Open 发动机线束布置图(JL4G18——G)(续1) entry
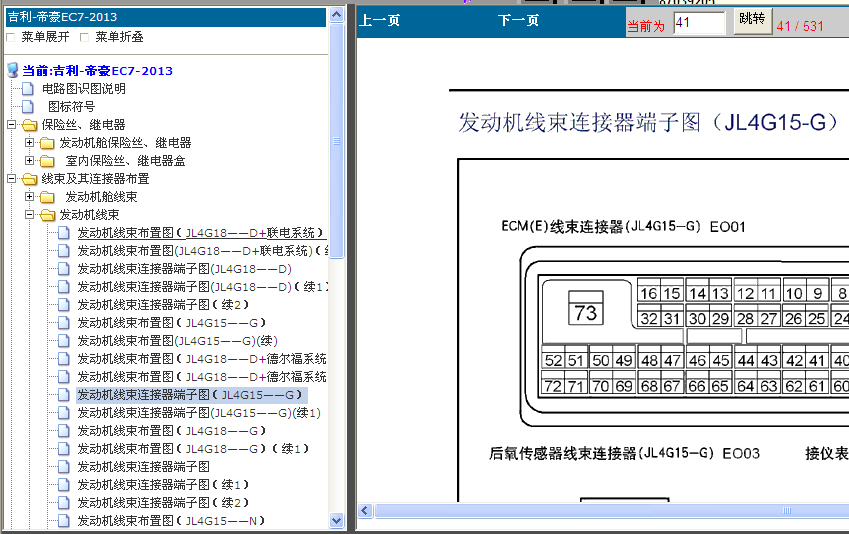849x534 pixels. 193,448
